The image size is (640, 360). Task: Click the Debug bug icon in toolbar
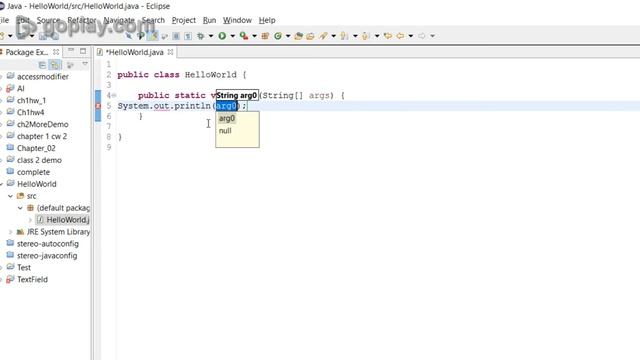coord(200,36)
